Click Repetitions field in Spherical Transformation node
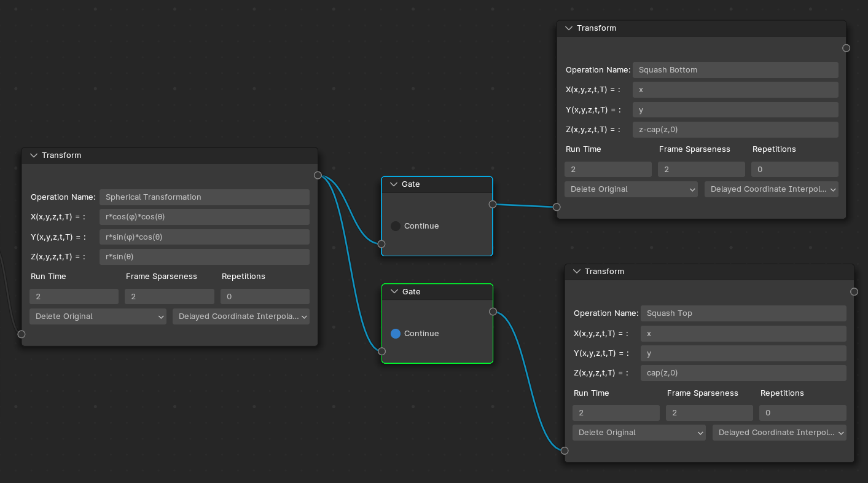 coord(265,297)
